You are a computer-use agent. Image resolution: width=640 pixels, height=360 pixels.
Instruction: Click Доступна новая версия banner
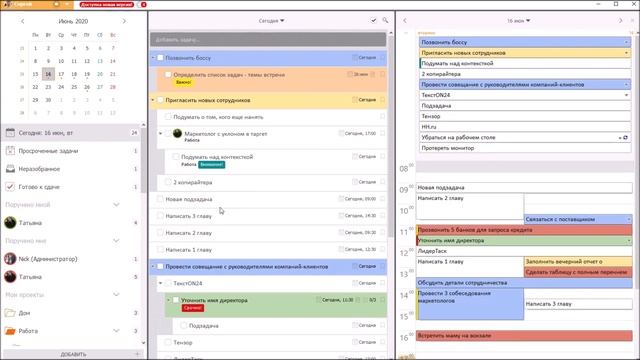[107, 4]
